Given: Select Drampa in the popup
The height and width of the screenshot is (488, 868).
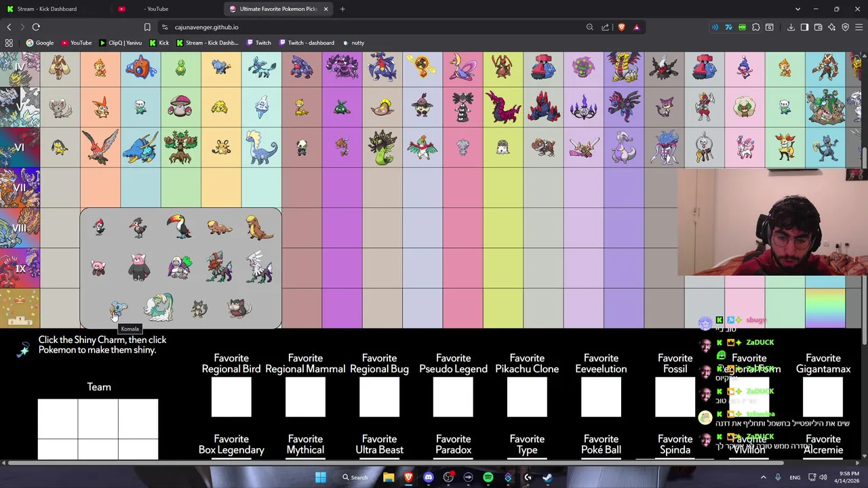Looking at the screenshot, I should coord(159,308).
